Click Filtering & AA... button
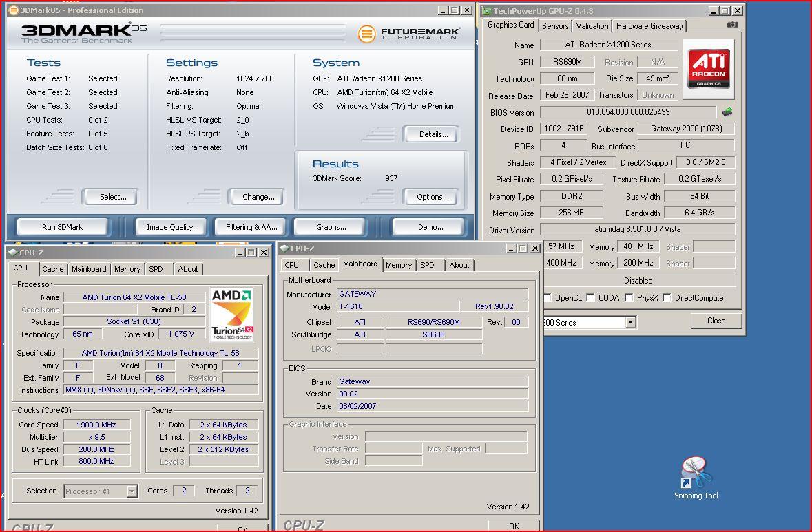This screenshot has width=812, height=532. (x=251, y=227)
